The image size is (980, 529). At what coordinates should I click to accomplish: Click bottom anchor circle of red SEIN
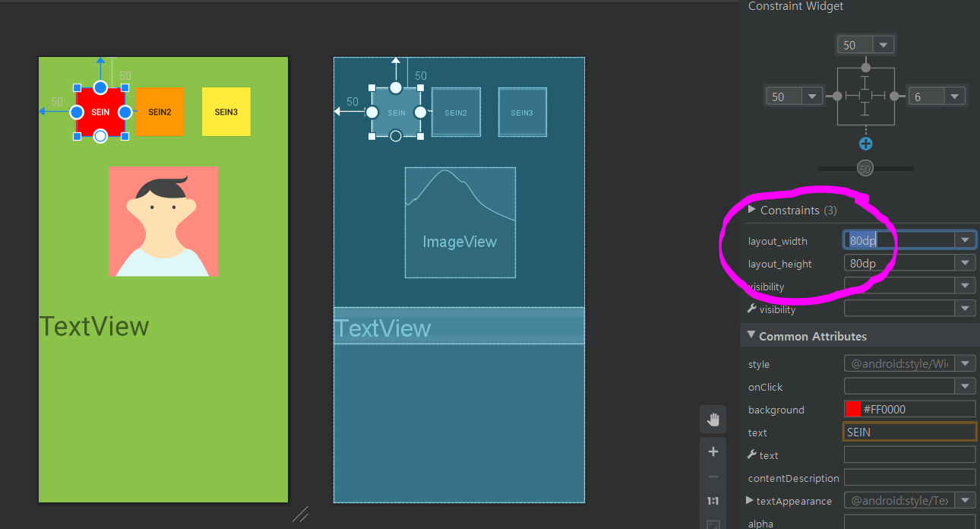[x=100, y=136]
